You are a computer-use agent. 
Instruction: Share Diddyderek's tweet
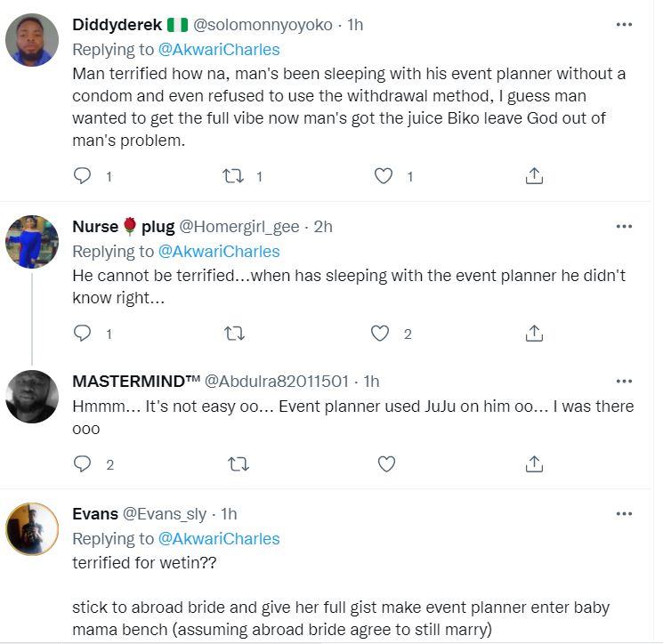(x=534, y=176)
